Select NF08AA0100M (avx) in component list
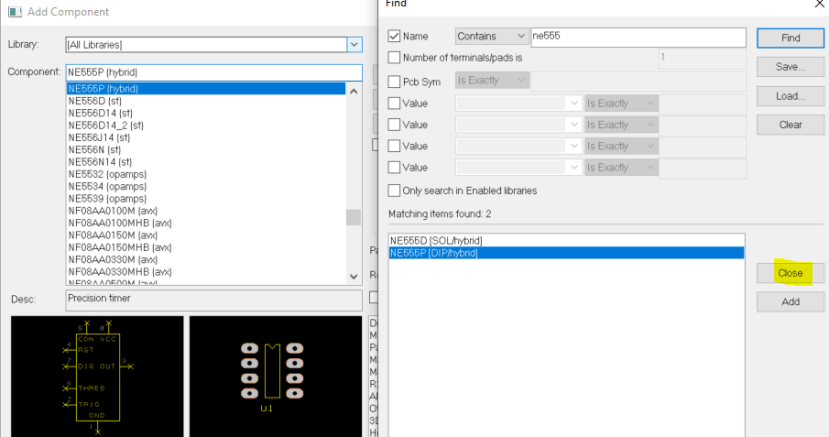Screen dimensions: 829x437 pos(206,210)
